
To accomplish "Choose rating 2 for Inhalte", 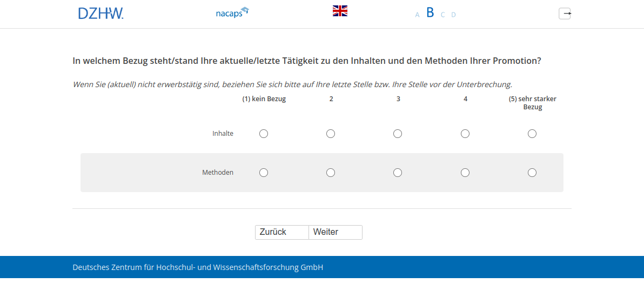I will pyautogui.click(x=331, y=134).
